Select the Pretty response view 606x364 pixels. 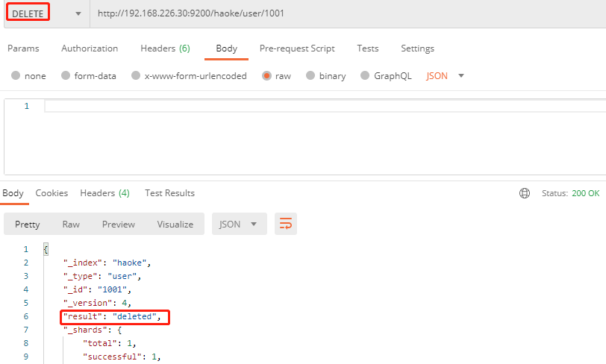coord(28,224)
